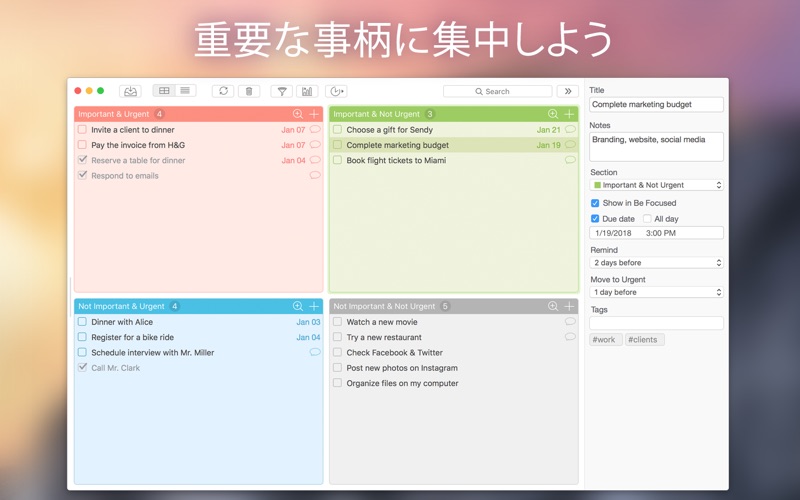The width and height of the screenshot is (800, 500).
Task: Open the statistics chart icon
Action: tap(307, 91)
